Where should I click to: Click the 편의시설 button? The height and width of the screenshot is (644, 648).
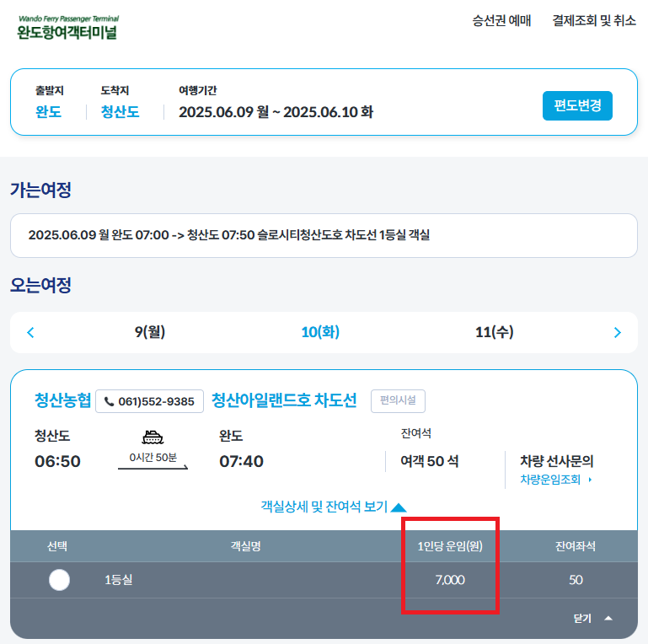coord(398,401)
